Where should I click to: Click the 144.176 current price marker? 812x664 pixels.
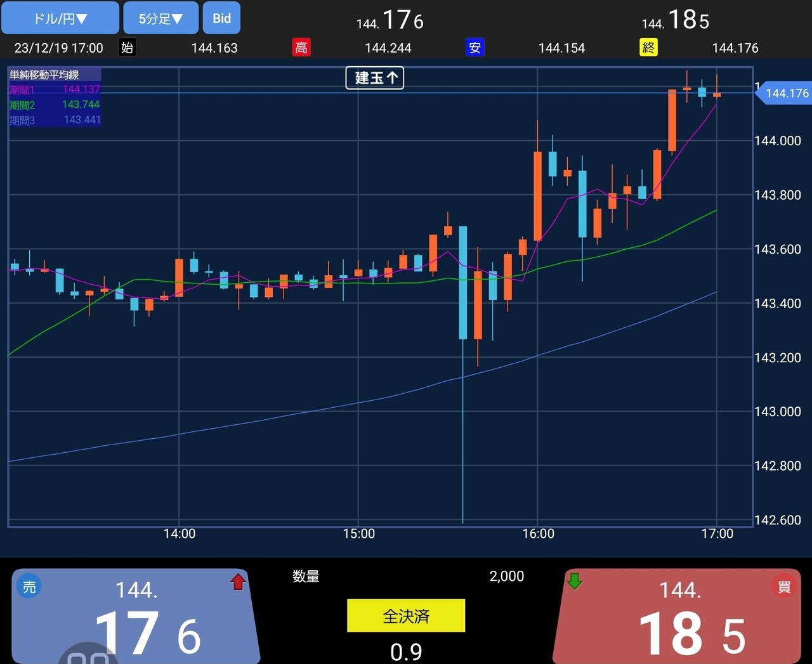785,93
